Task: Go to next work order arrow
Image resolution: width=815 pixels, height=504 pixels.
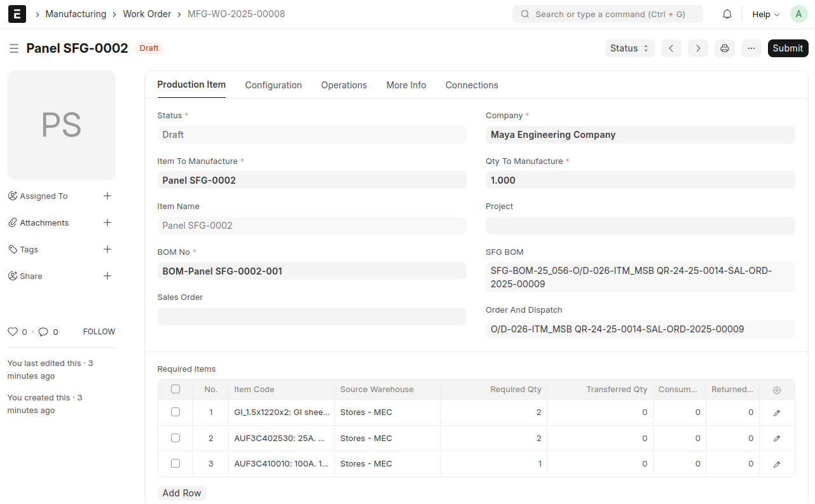Action: tap(698, 48)
